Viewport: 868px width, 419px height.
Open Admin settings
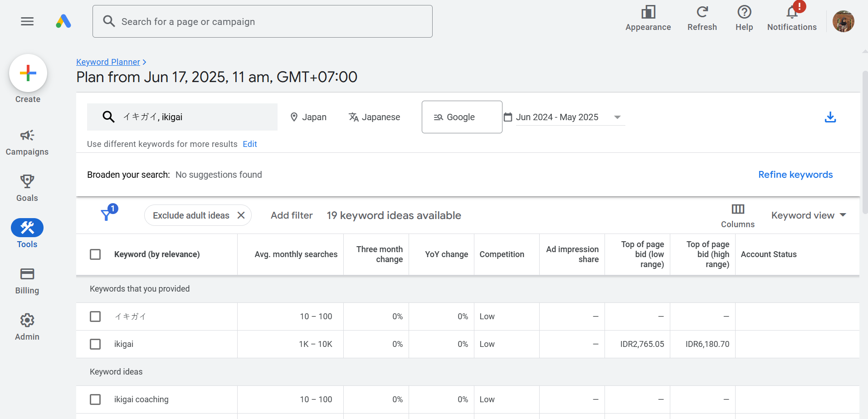pos(27,327)
